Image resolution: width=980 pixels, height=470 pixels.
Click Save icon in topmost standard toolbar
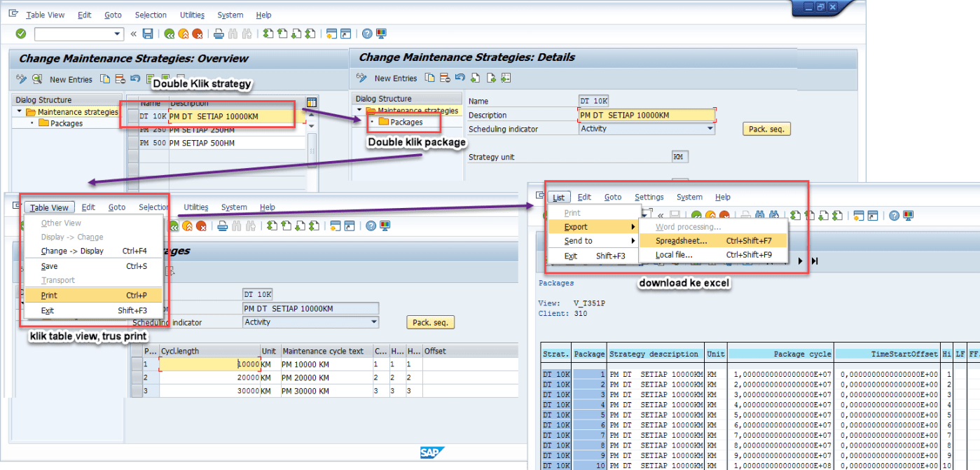point(148,34)
